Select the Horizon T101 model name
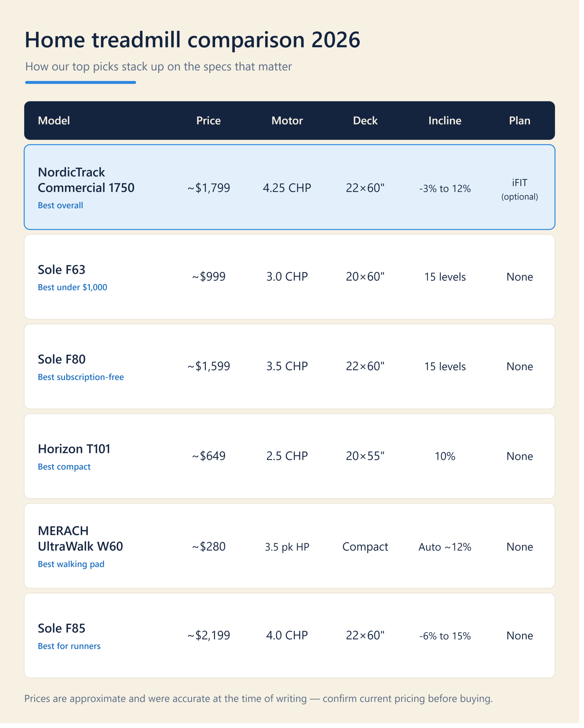The width and height of the screenshot is (584, 728). point(75,452)
